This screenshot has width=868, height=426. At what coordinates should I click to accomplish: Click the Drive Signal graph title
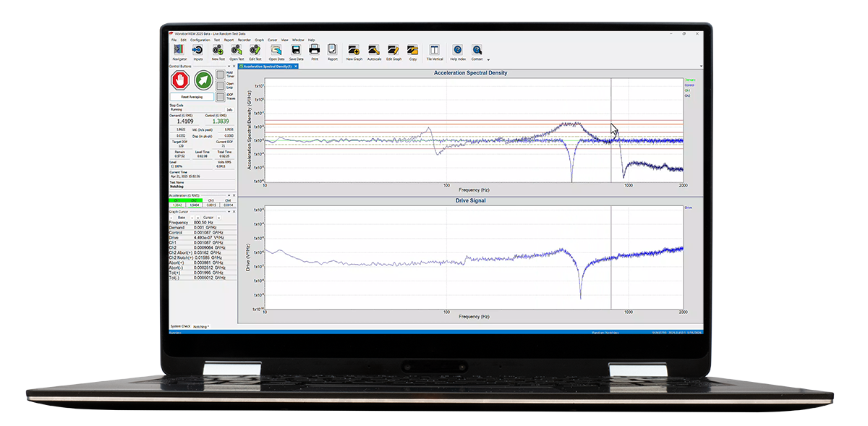tap(470, 200)
